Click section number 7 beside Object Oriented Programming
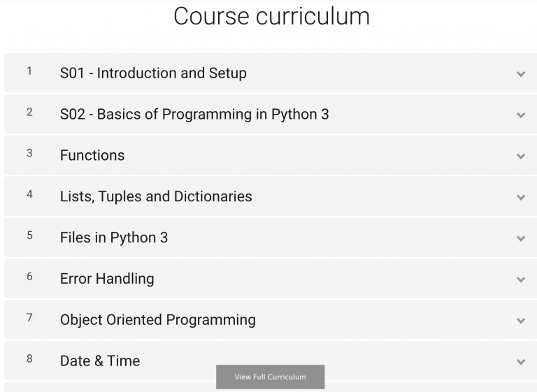Screen dimensions: 537x392 [x=29, y=318]
